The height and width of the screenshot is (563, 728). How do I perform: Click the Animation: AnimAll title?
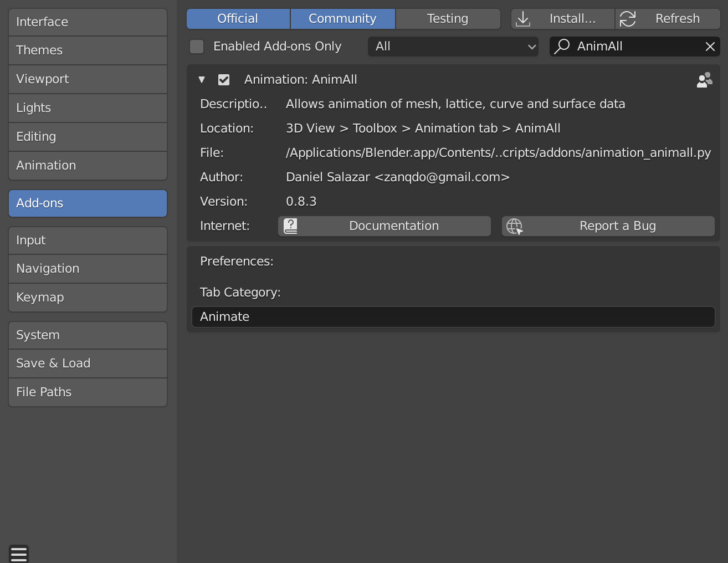pyautogui.click(x=301, y=80)
